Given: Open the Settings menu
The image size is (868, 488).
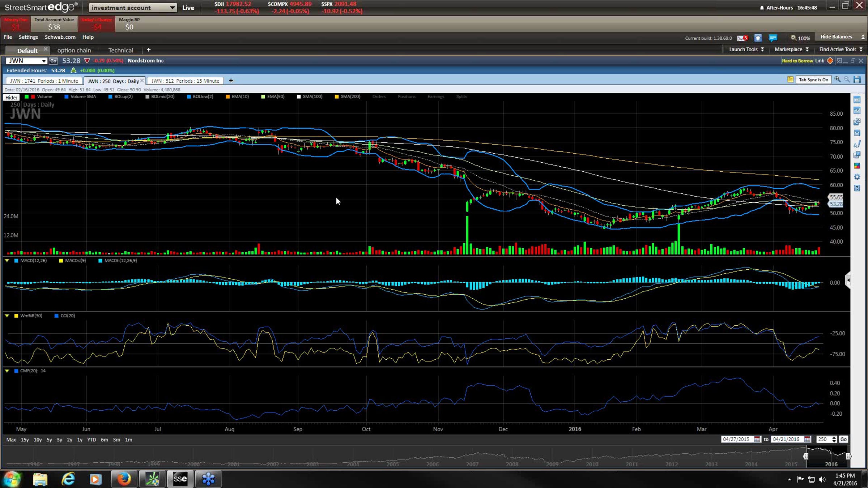Looking at the screenshot, I should click(x=28, y=37).
